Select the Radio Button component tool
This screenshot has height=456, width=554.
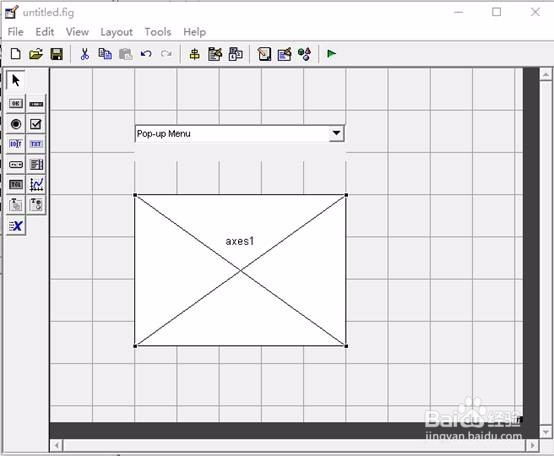click(x=16, y=124)
